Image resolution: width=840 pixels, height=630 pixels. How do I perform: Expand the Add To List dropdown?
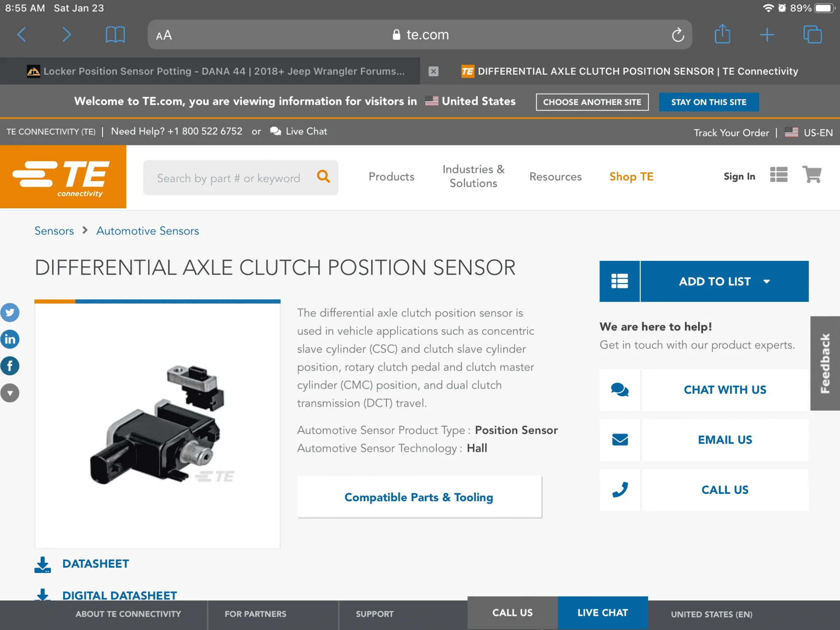pos(725,281)
